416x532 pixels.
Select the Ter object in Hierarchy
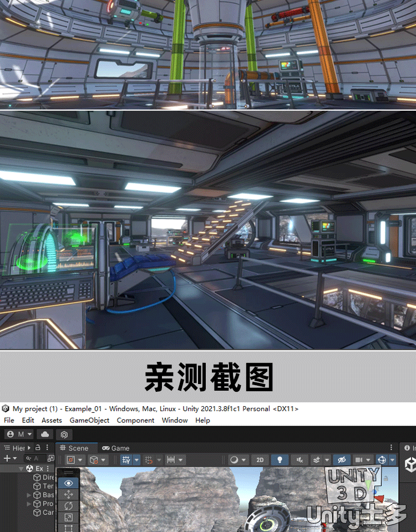pos(44,486)
